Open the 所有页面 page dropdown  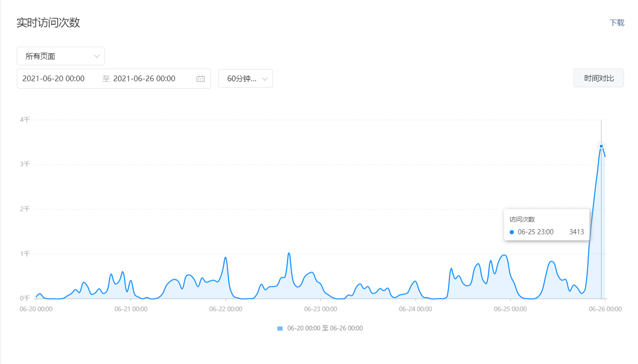click(x=61, y=56)
